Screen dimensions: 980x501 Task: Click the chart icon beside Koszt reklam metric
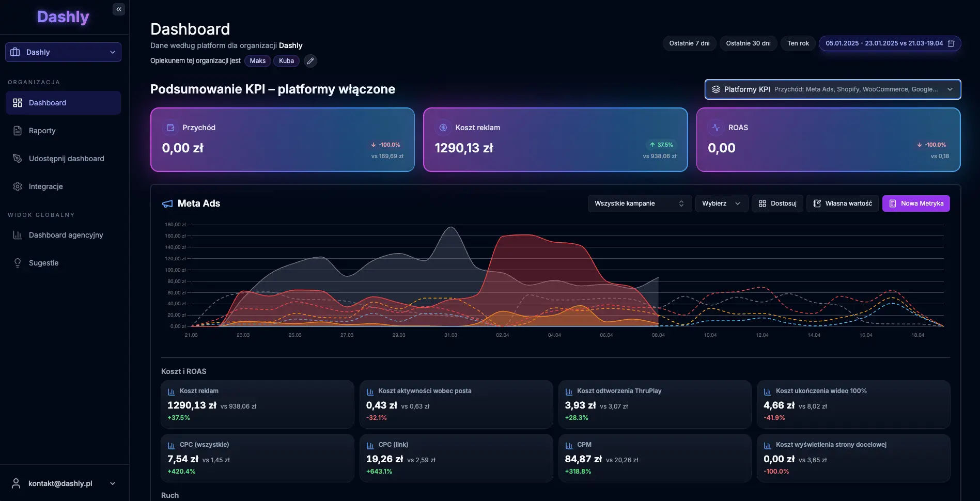tap(172, 392)
